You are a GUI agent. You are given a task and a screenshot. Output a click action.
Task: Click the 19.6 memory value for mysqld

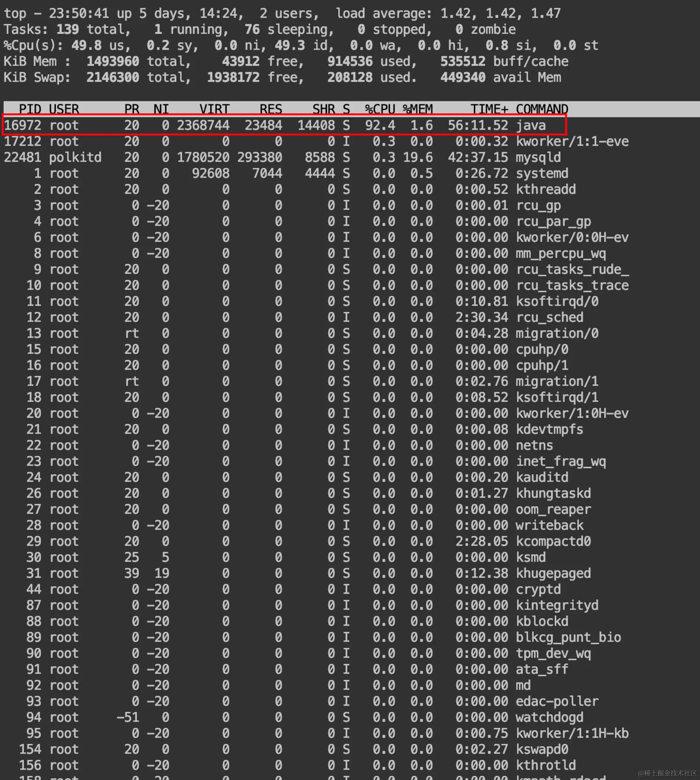coord(418,157)
